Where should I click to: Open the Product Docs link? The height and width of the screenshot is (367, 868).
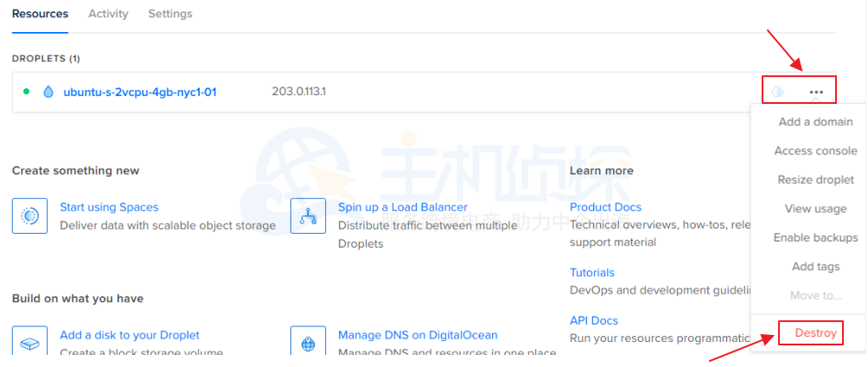(605, 208)
